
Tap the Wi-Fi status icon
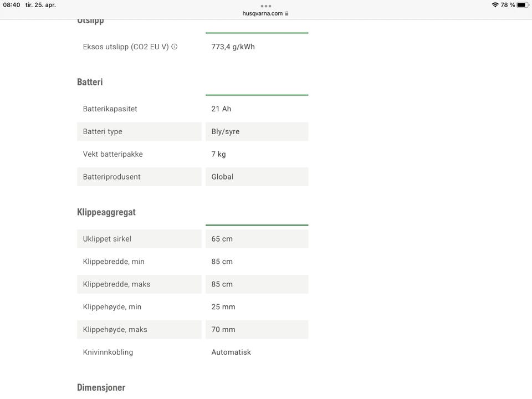[x=495, y=5]
